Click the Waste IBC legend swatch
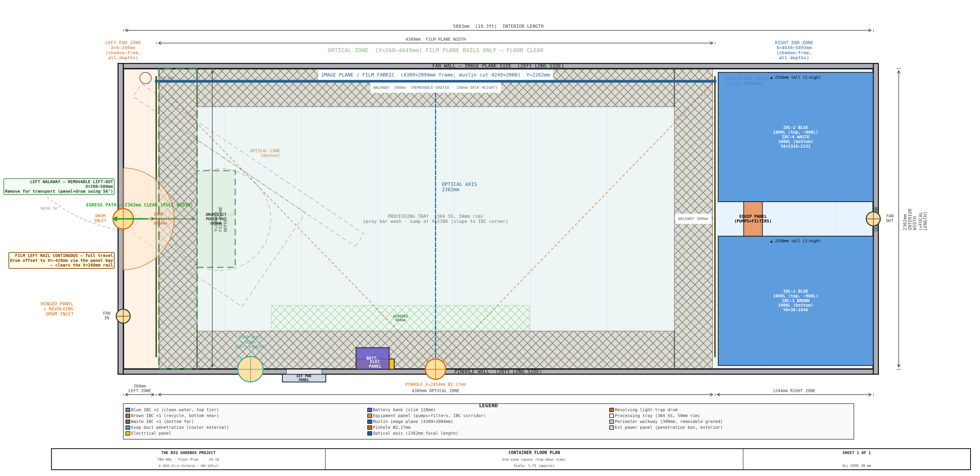 [128, 422]
